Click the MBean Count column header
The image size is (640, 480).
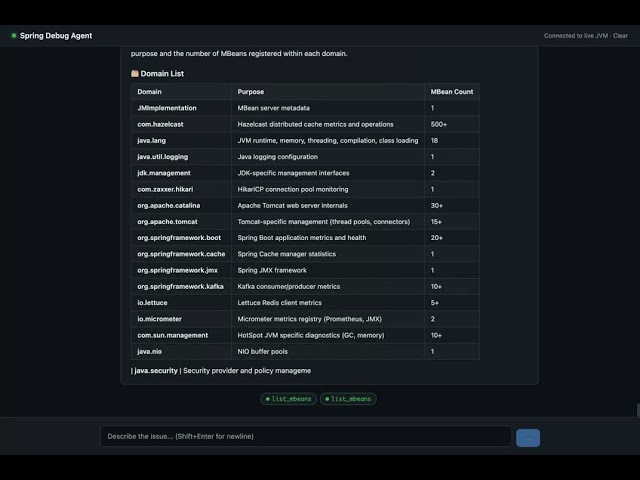[x=452, y=92]
